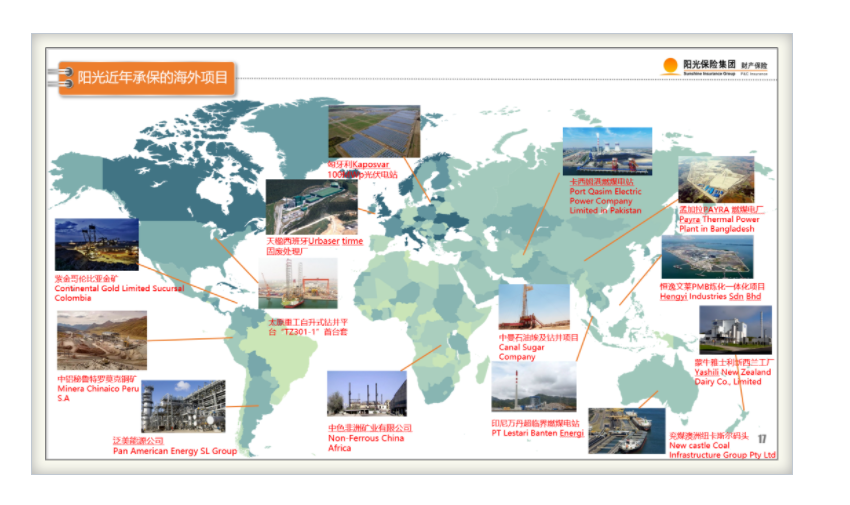Click the Yashili New Zealand Dairy photo
This screenshot has height=505, width=850.
pos(735,330)
